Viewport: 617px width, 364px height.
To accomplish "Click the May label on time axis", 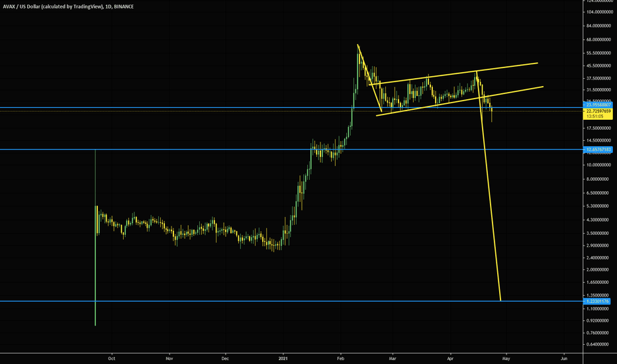I will click(x=506, y=359).
